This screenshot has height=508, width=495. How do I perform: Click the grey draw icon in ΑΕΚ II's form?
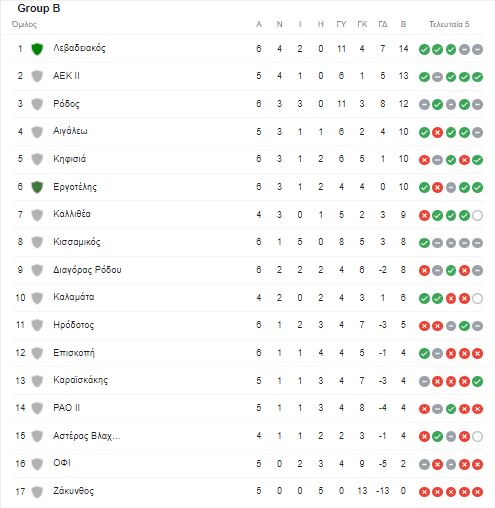437,77
